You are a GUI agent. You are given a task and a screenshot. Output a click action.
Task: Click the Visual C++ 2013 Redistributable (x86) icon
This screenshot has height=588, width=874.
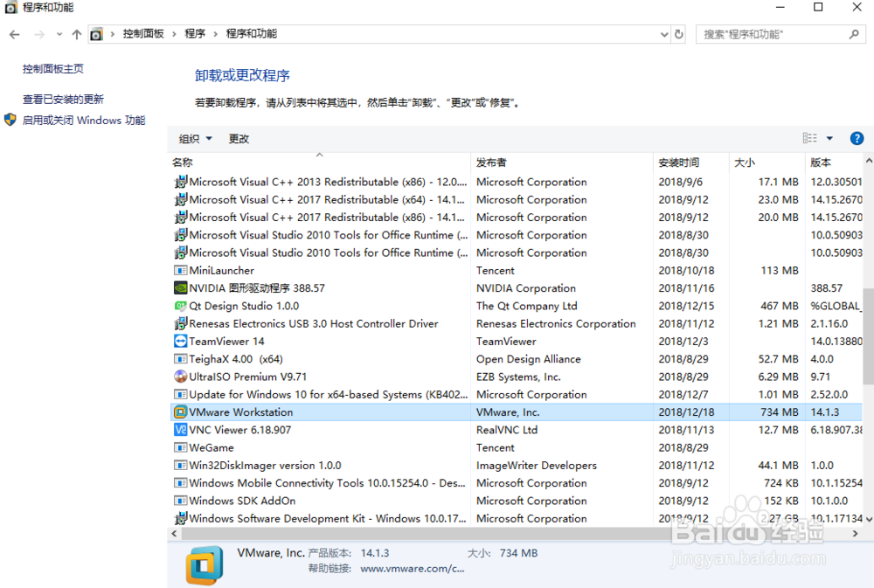(x=180, y=182)
